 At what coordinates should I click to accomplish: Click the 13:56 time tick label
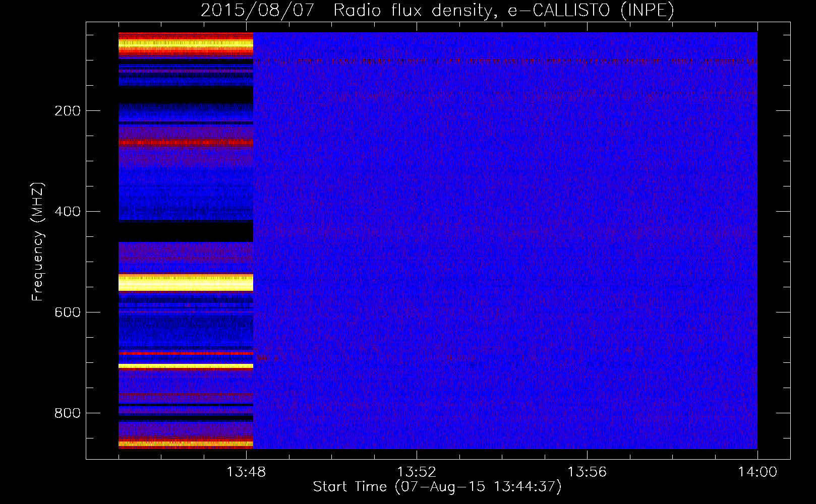coord(587,472)
